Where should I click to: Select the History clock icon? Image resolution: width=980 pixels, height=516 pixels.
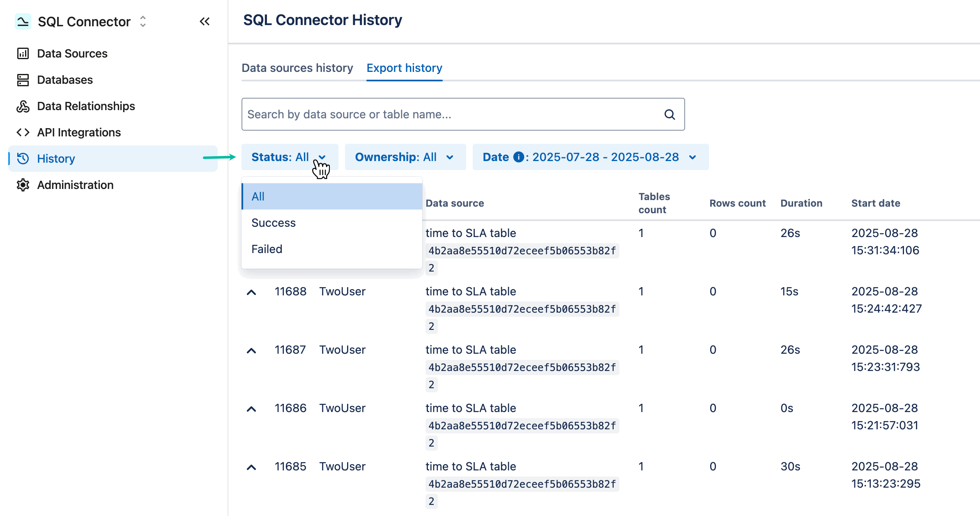(x=23, y=159)
